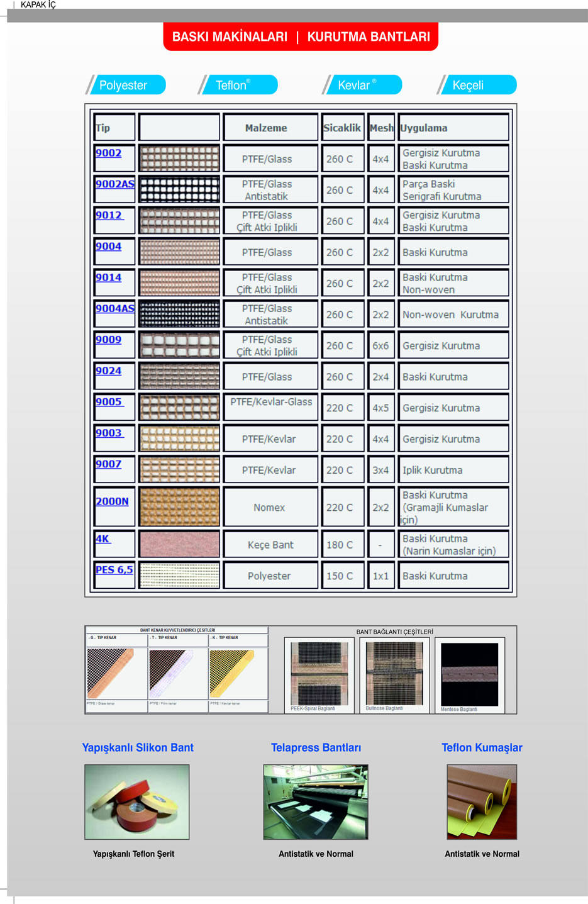Click the PEEK-Spiral Bağlantı image
The height and width of the screenshot is (904, 588).
pyautogui.click(x=319, y=673)
